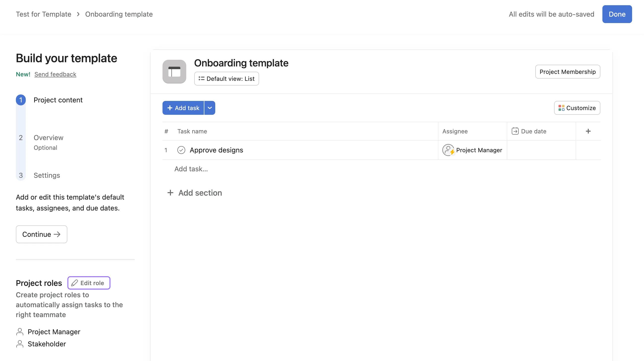The height and width of the screenshot is (361, 644).
Task: Click the plus icon to add a column
Action: (588, 131)
